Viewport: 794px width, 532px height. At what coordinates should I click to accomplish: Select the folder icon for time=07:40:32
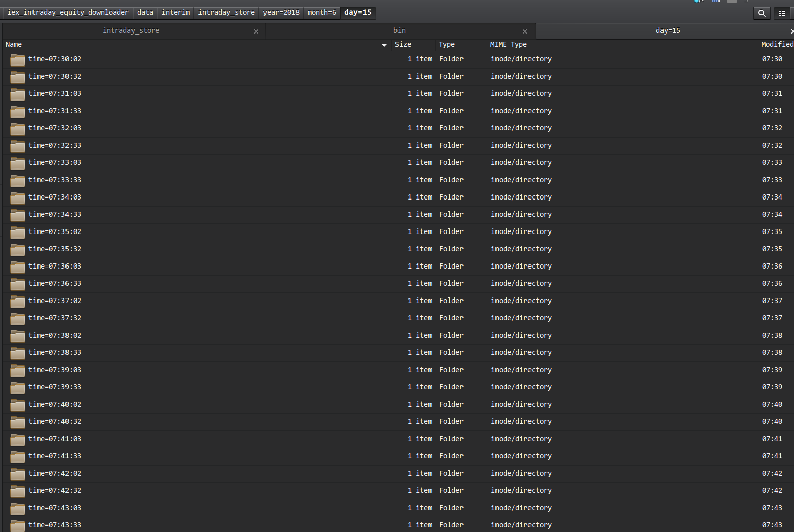[x=18, y=422]
